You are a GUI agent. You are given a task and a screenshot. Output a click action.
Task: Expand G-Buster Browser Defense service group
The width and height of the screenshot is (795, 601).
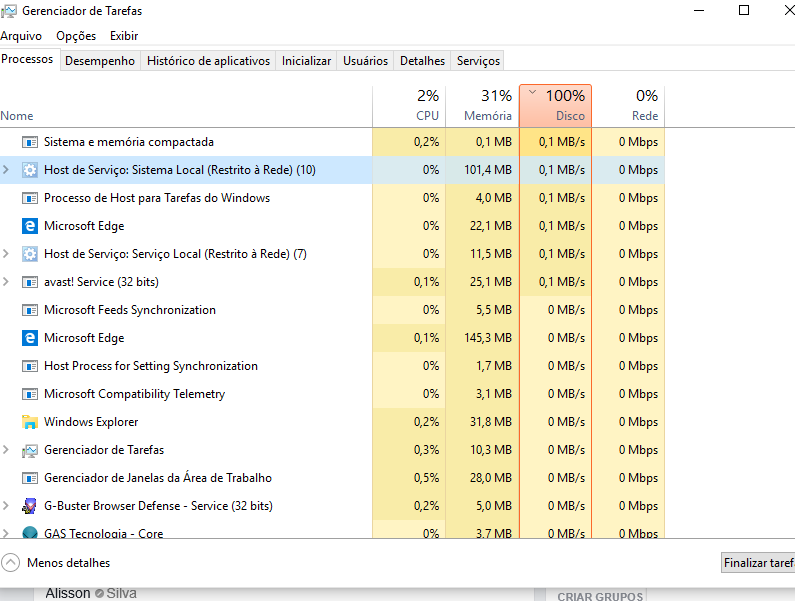(x=6, y=506)
